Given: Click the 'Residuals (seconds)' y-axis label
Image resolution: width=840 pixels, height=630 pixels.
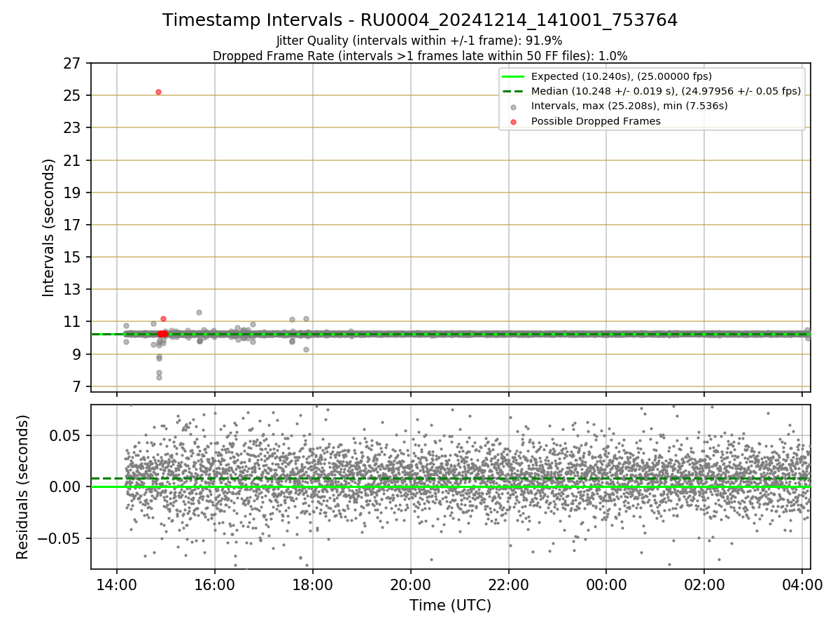Looking at the screenshot, I should [x=22, y=486].
